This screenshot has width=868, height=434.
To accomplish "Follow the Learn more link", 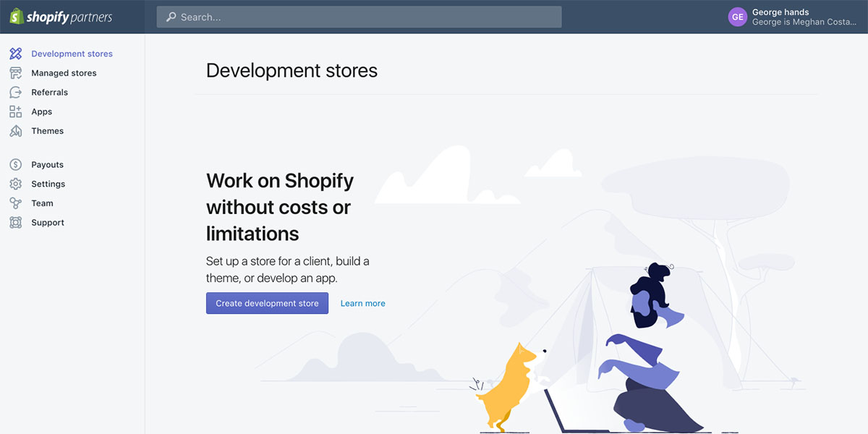I will [362, 303].
